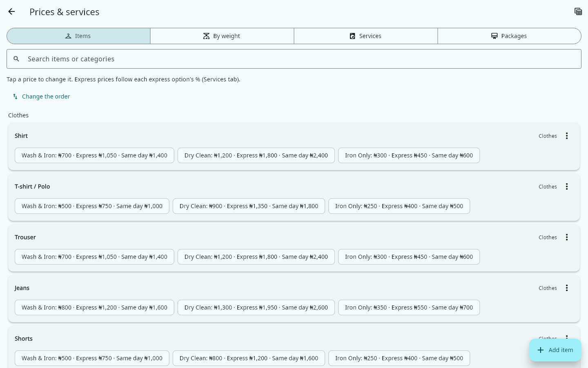
Task: Click the Clothes section heading
Action: (x=18, y=115)
